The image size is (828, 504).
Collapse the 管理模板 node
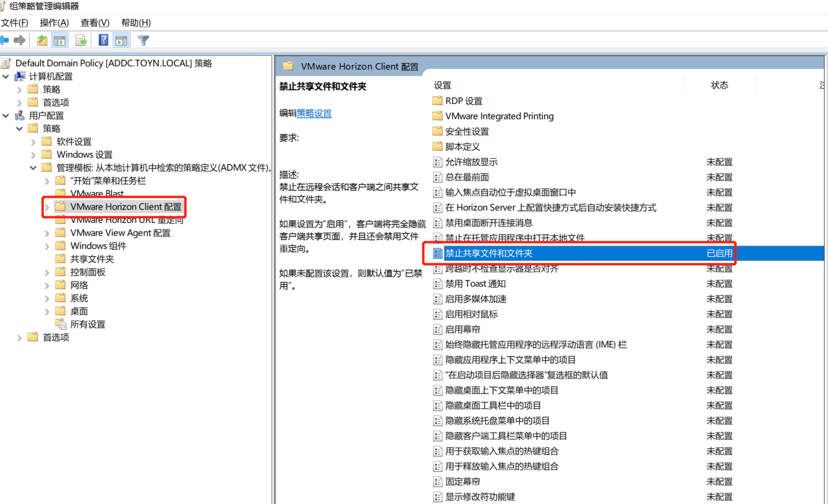[x=33, y=168]
